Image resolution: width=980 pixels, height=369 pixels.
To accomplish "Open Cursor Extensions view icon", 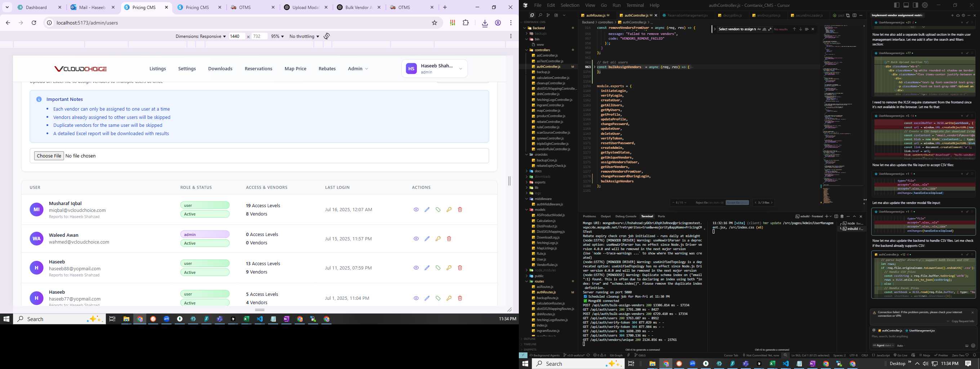I will click(x=556, y=15).
